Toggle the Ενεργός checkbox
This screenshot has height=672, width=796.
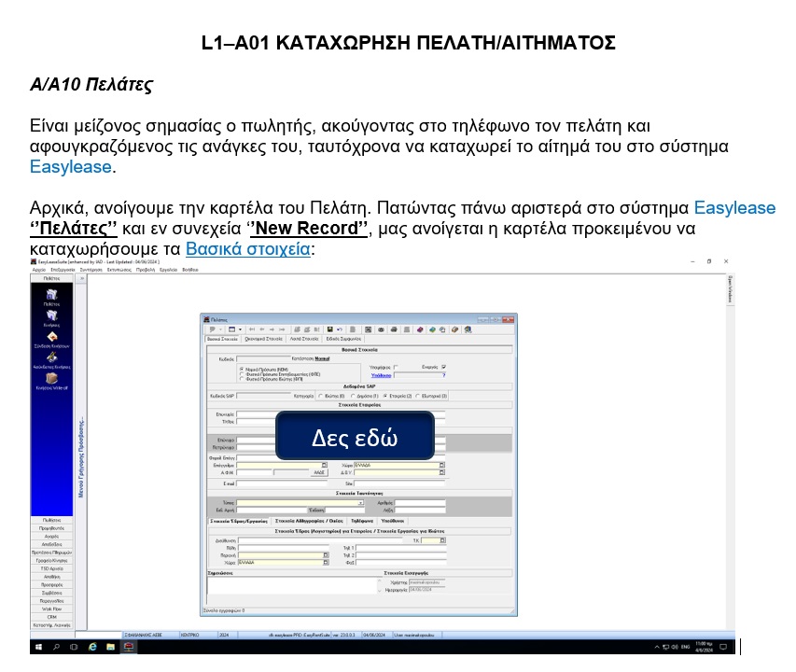(x=443, y=367)
